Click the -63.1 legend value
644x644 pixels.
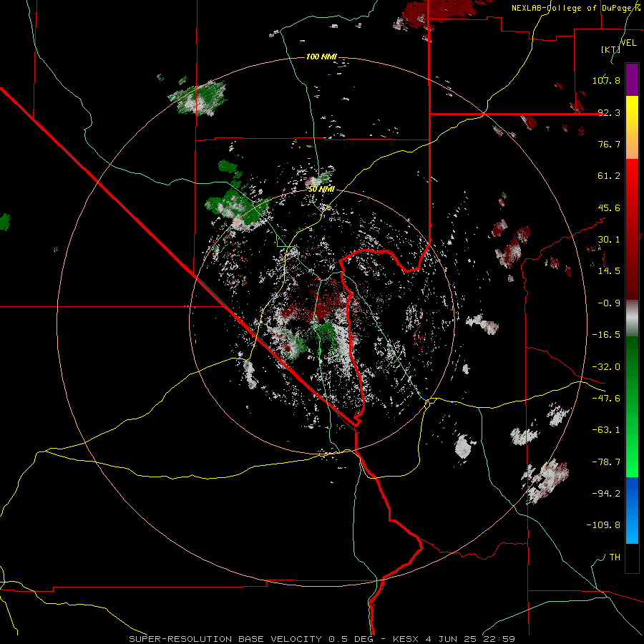coord(606,430)
